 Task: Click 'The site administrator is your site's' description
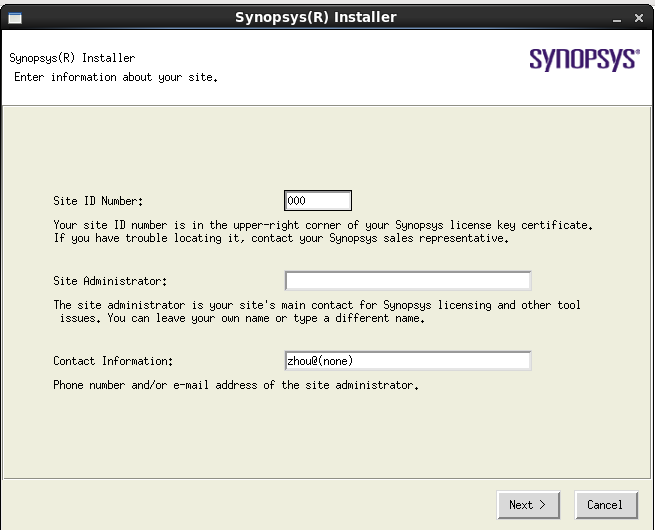317,312
